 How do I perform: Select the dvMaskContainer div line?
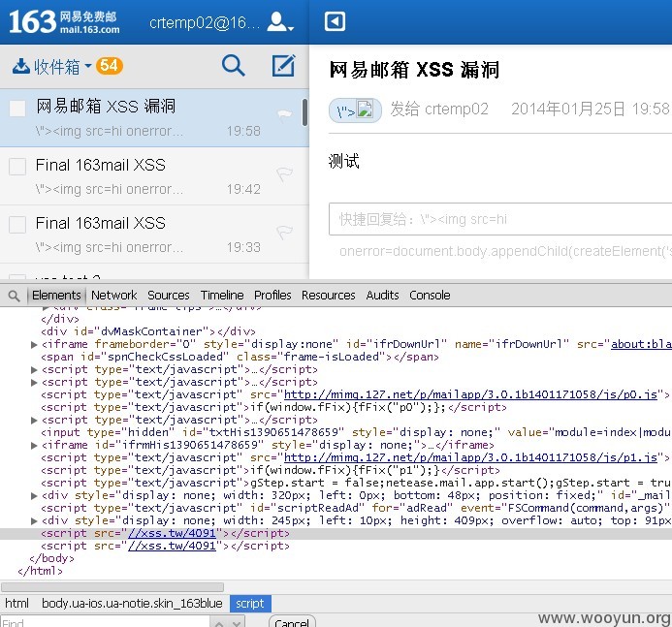tap(148, 331)
